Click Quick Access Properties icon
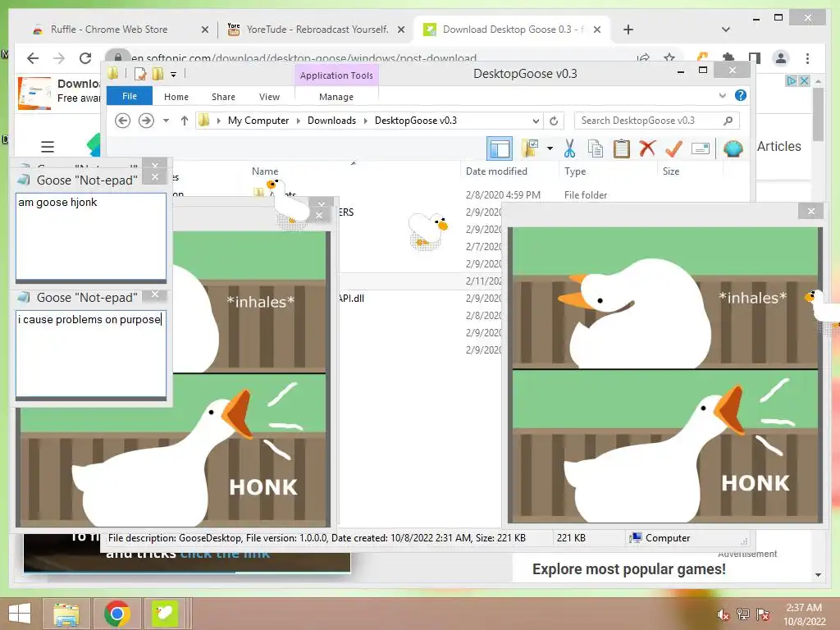 (x=140, y=74)
